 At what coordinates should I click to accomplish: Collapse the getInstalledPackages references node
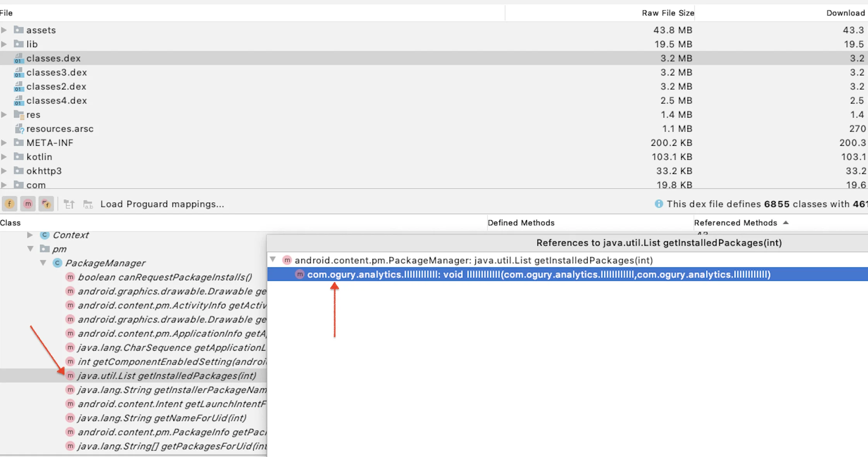click(x=273, y=259)
